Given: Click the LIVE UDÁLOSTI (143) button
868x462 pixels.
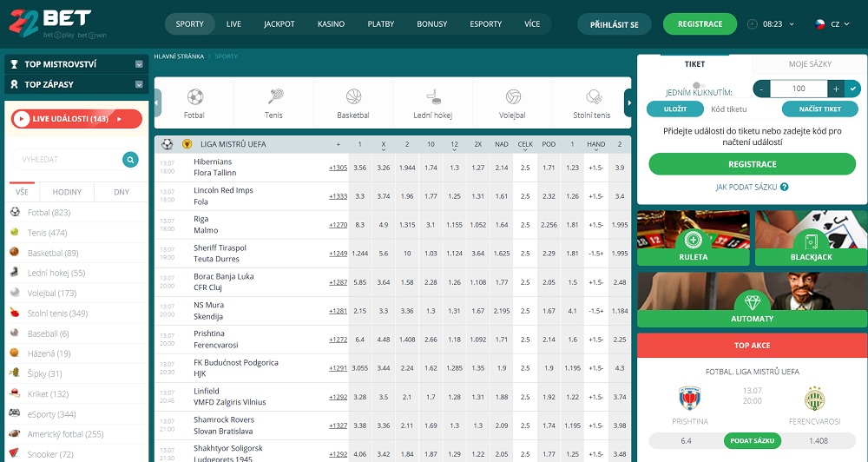Looking at the screenshot, I should pos(77,119).
